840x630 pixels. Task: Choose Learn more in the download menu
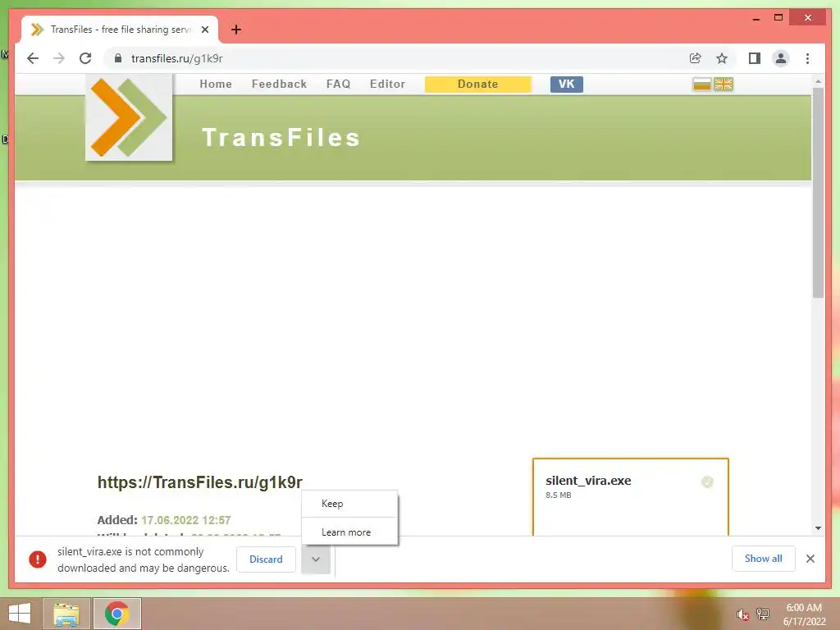point(349,532)
